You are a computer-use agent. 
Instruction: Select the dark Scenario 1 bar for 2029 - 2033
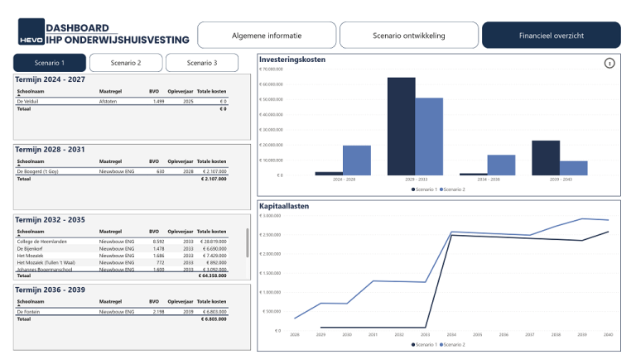(401, 127)
